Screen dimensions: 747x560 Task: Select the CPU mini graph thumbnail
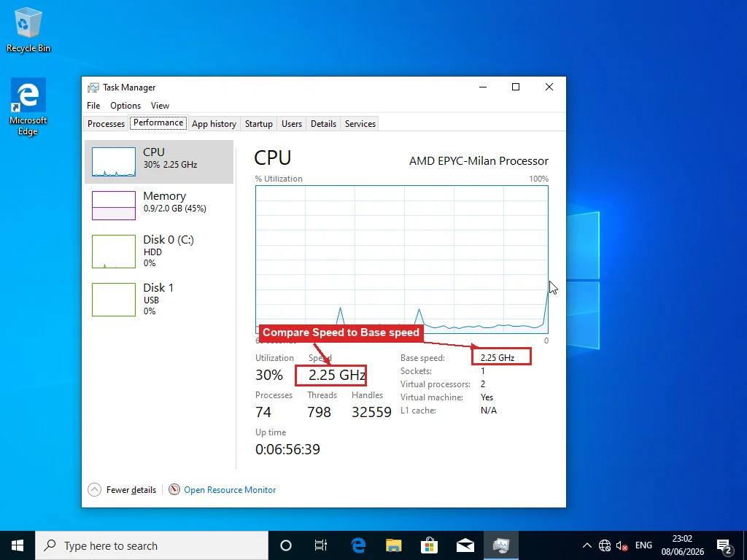point(113,162)
